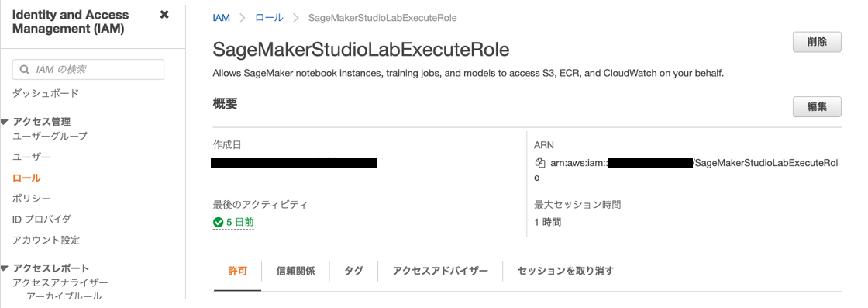
Task: Collapse the アクセス管理 section
Action: click(4, 122)
